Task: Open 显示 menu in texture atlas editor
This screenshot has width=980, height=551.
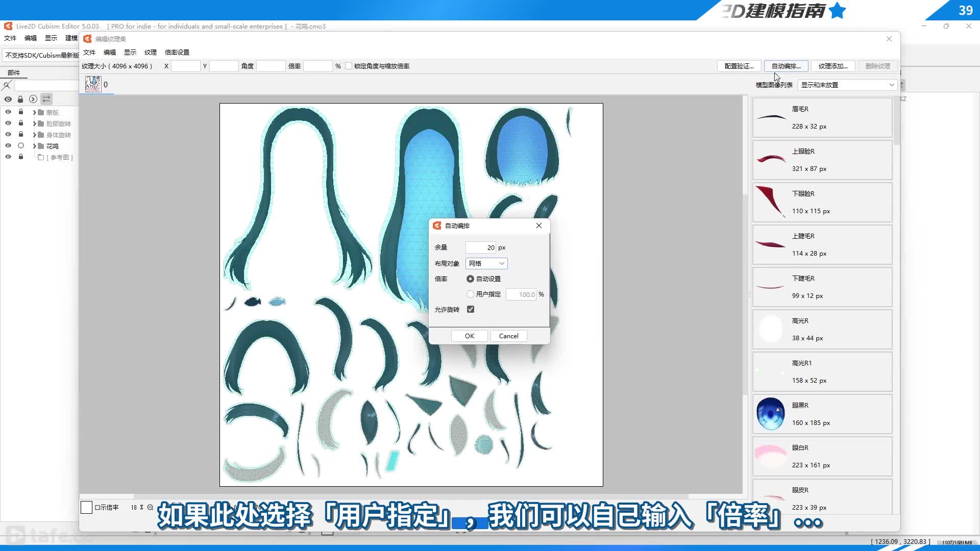Action: coord(130,52)
